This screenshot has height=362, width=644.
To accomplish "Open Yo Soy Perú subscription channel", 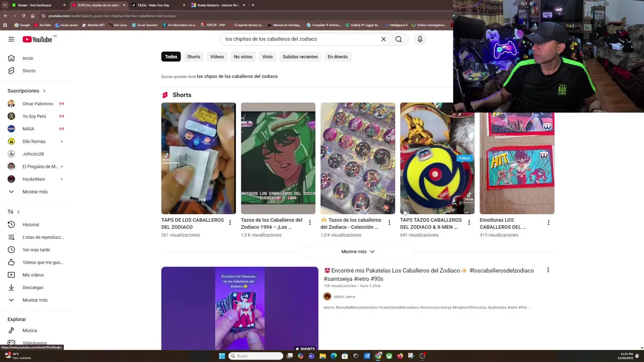I will click(x=35, y=116).
